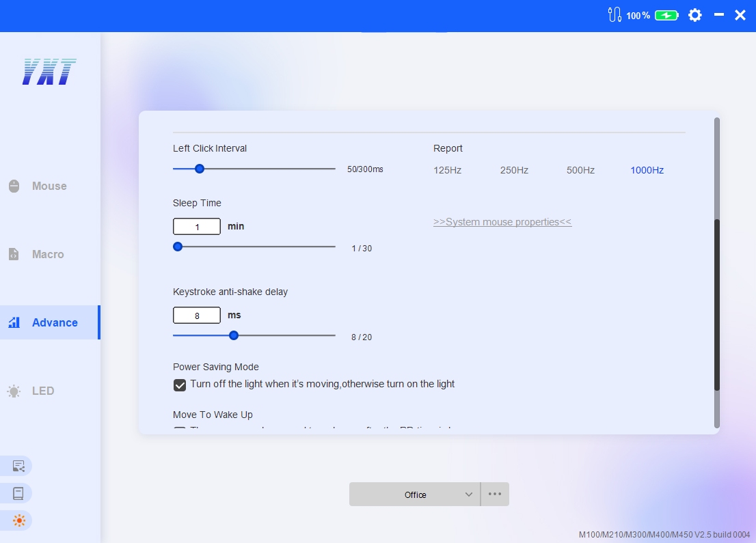Click the green battery charging icon
The width and height of the screenshot is (756, 543).
pos(666,15)
